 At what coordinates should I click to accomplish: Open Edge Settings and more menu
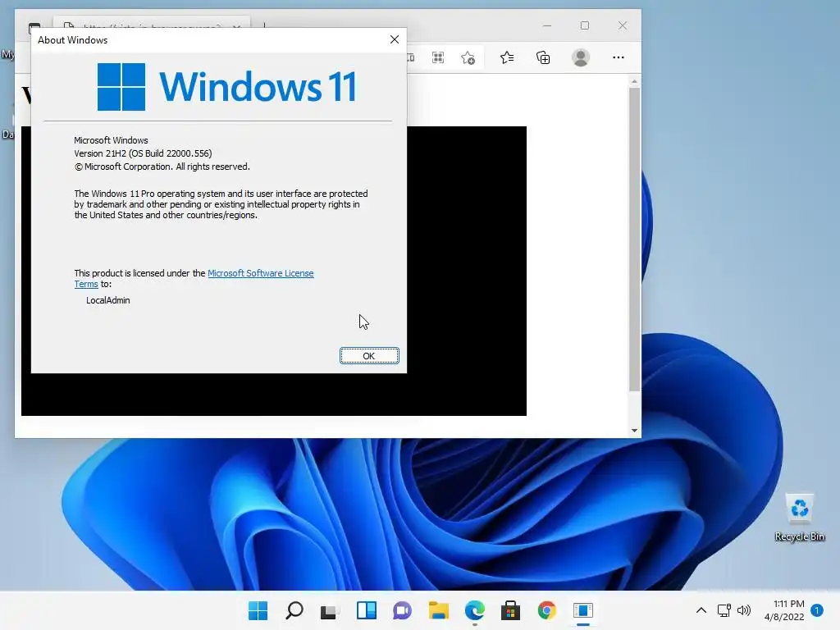(x=619, y=57)
